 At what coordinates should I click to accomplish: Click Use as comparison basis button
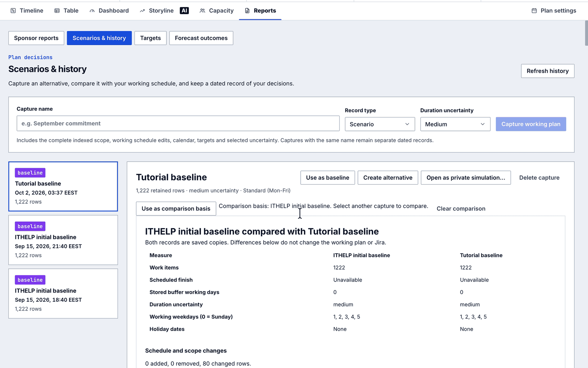point(176,209)
